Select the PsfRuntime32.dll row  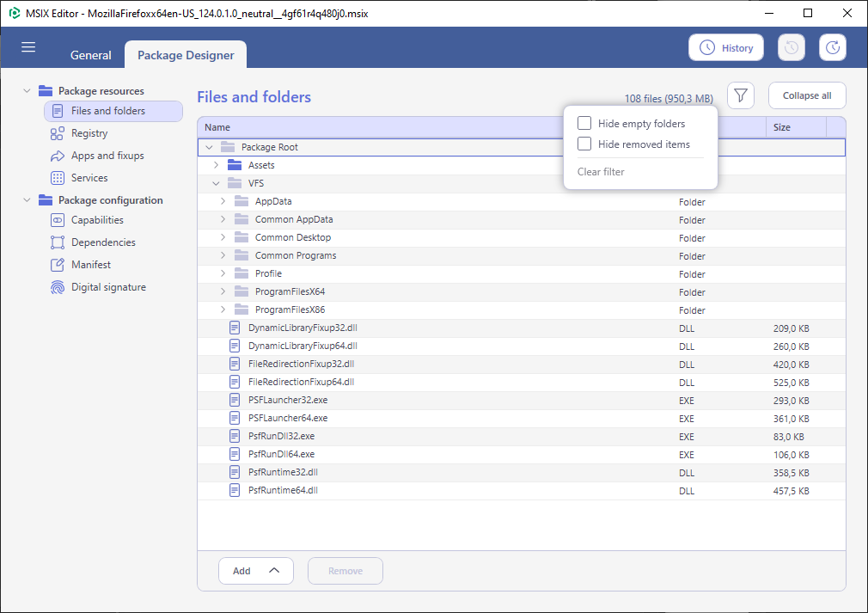(x=522, y=472)
